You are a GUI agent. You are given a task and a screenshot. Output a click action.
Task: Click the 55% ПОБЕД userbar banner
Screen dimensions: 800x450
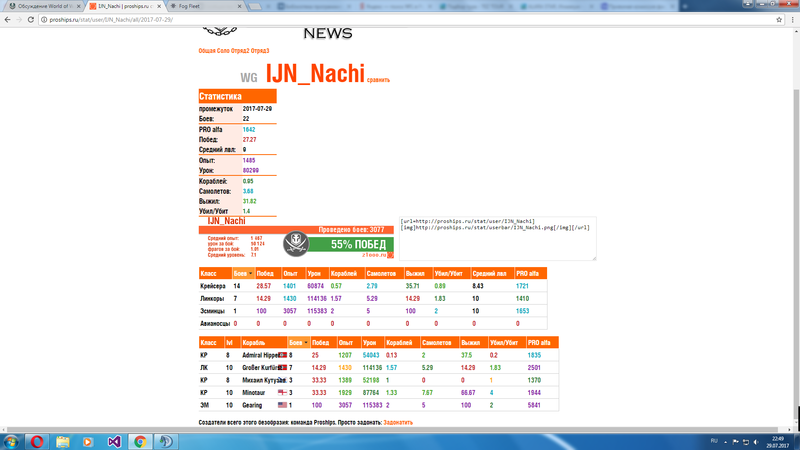[x=351, y=244]
